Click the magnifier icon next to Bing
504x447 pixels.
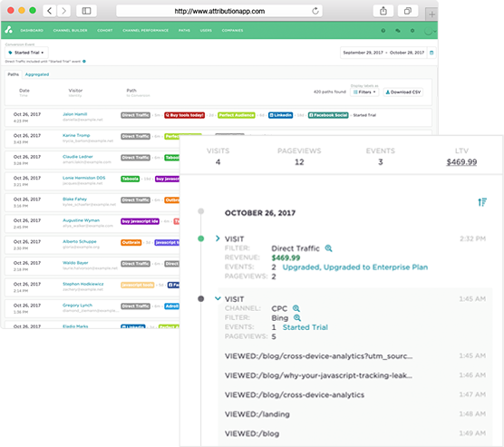tap(297, 317)
